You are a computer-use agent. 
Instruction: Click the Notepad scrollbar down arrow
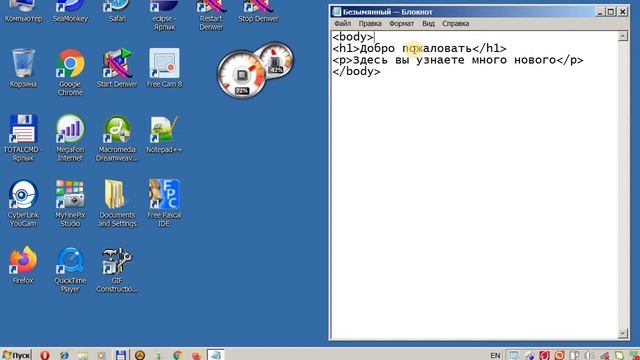pos(622,333)
